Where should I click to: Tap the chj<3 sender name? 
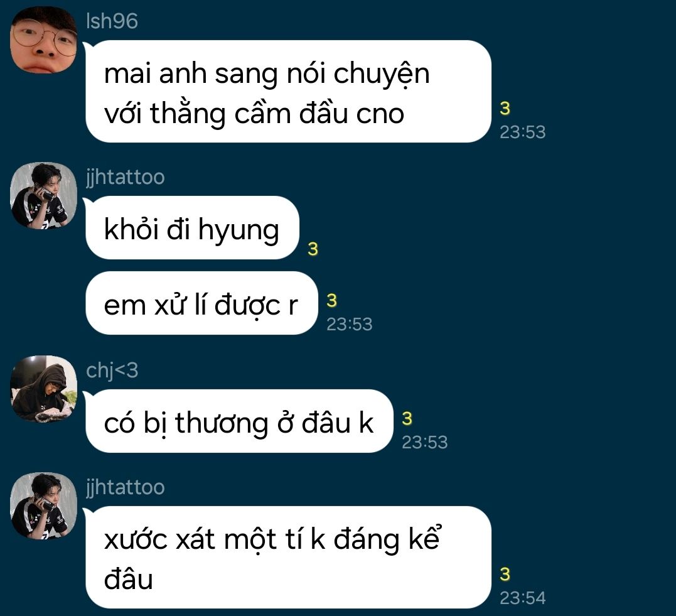(x=112, y=370)
